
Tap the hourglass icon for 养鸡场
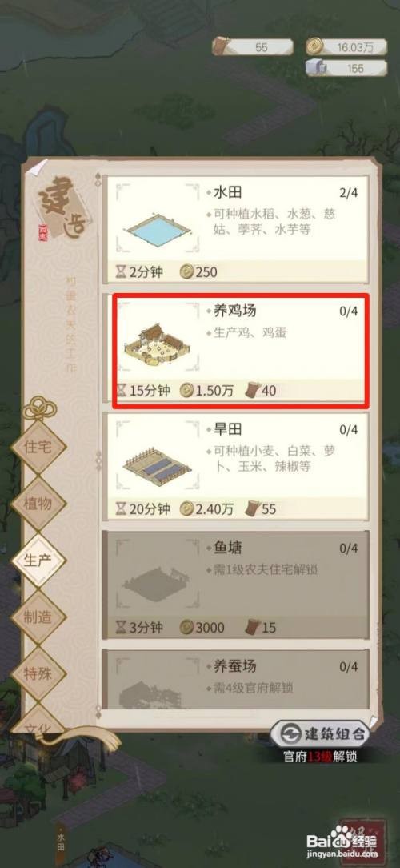(x=121, y=390)
